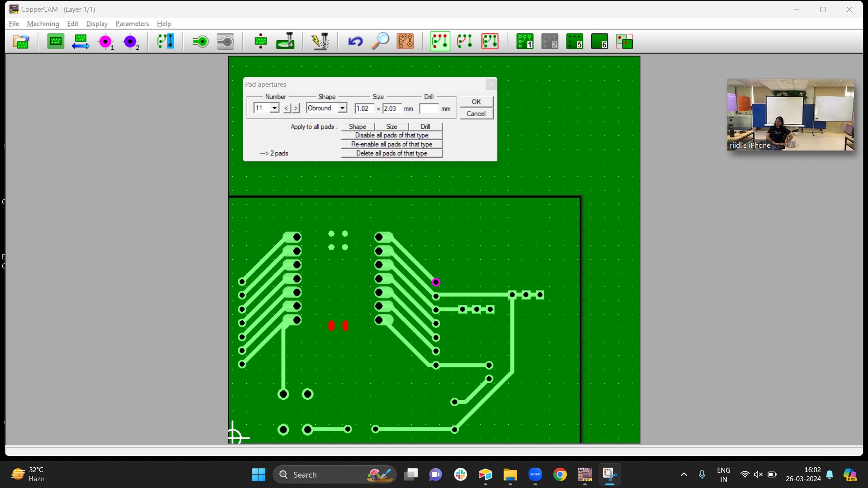Click the board dimensions green PCB icon
The image size is (868, 488).
point(56,42)
